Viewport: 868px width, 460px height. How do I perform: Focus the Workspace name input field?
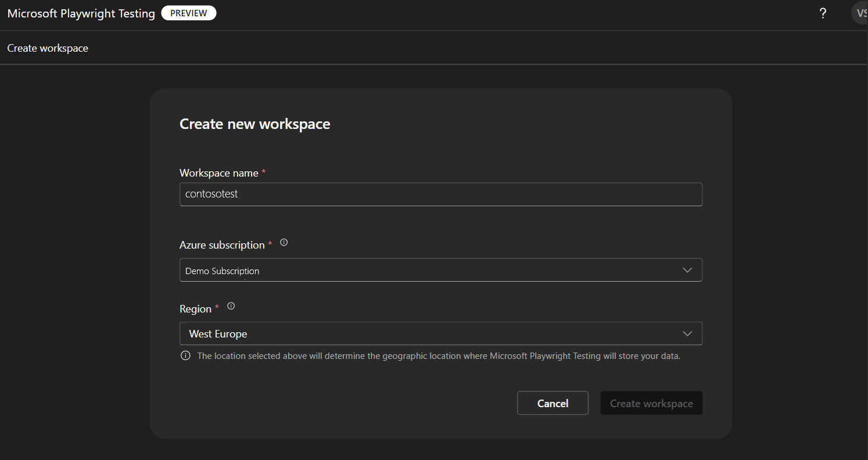(x=440, y=195)
